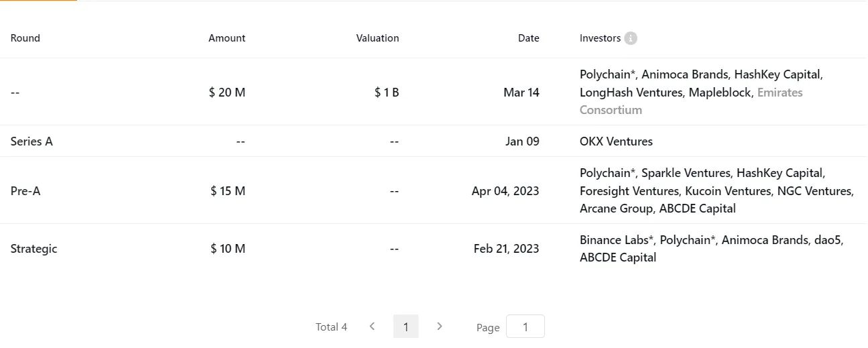This screenshot has width=868, height=348.
Task: Go to previous page arrow
Action: click(x=372, y=327)
